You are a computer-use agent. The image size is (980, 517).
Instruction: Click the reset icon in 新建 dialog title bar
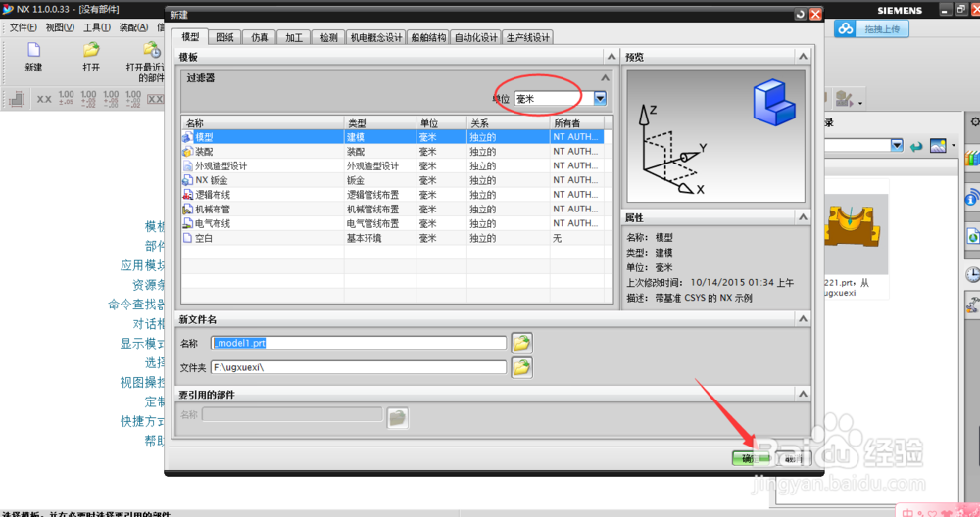[800, 15]
